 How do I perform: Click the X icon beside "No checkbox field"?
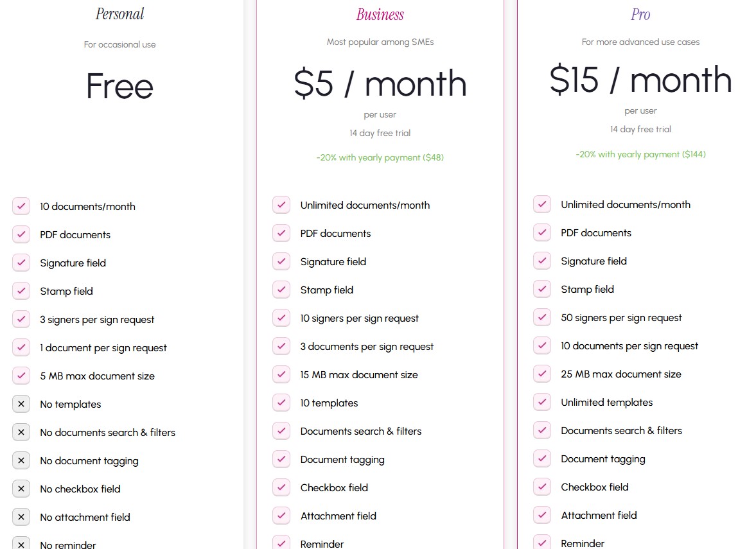21,489
